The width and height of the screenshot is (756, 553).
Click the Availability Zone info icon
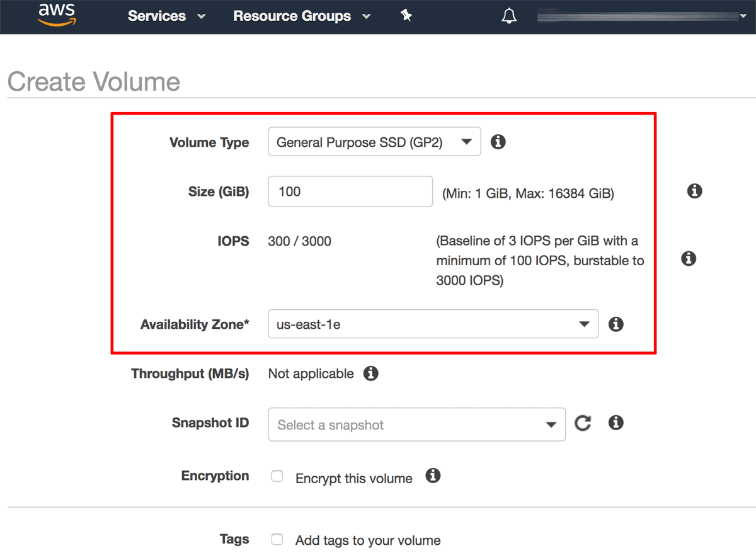click(616, 324)
